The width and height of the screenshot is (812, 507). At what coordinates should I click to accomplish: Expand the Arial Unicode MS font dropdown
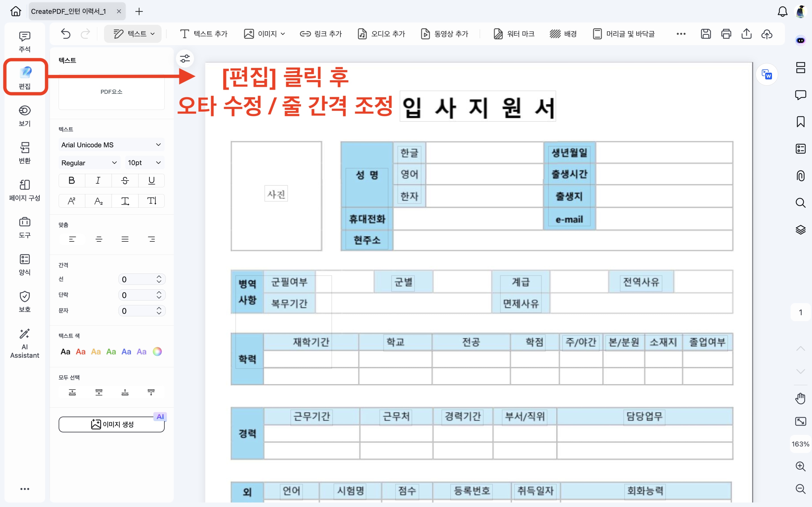(x=111, y=145)
